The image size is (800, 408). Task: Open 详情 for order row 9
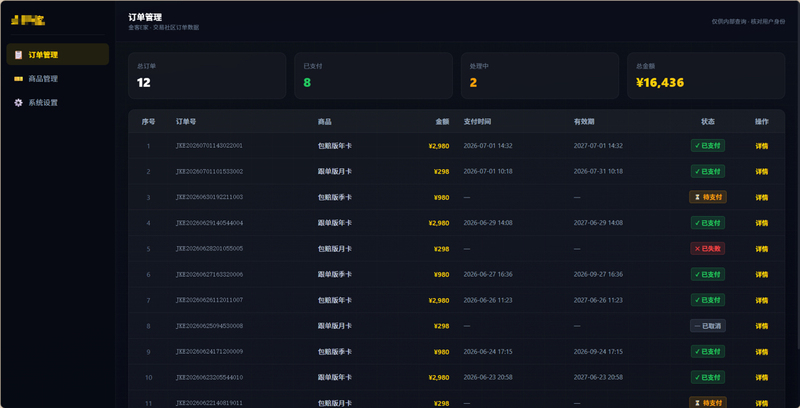pyautogui.click(x=762, y=352)
